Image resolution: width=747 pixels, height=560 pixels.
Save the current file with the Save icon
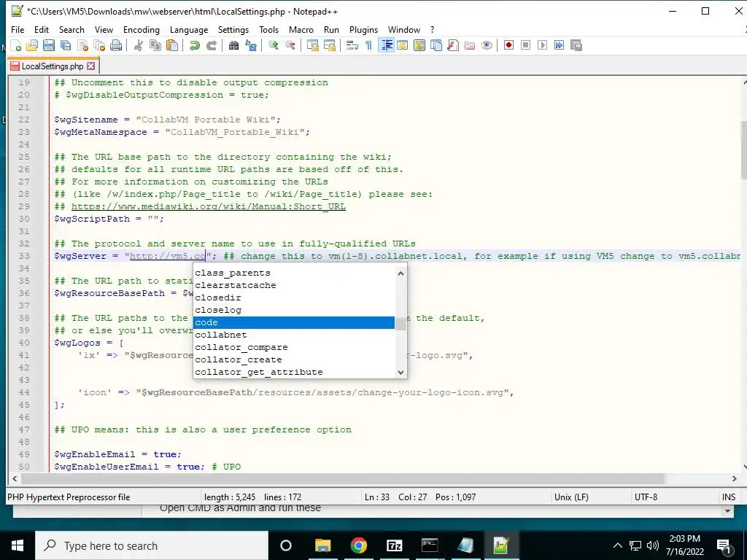pos(49,45)
